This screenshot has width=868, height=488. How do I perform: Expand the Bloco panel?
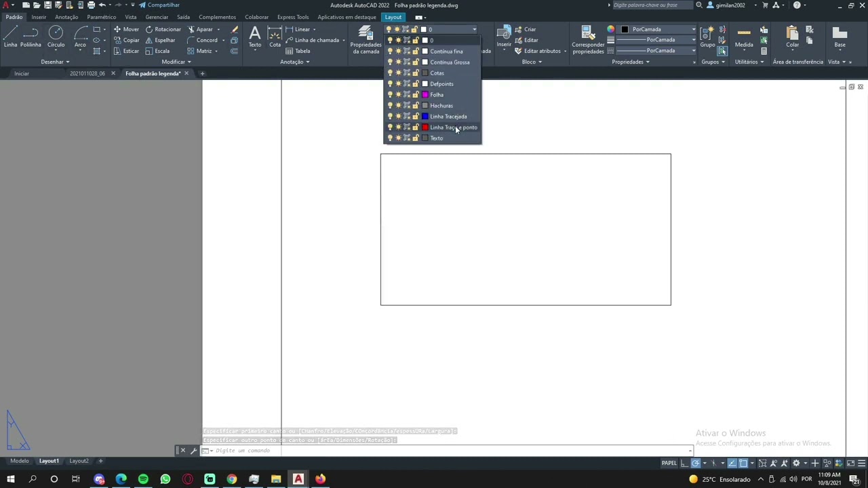point(531,62)
